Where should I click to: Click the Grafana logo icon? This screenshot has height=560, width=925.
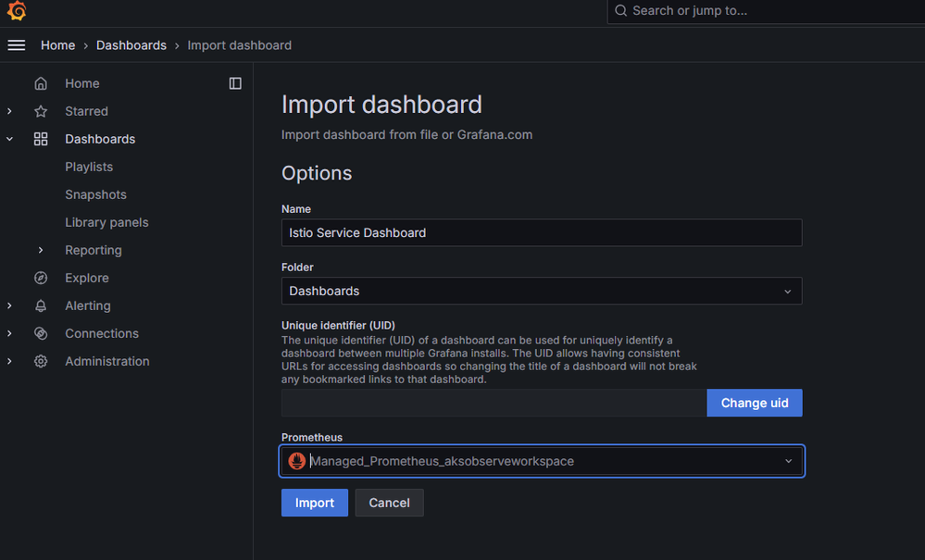[x=17, y=10]
